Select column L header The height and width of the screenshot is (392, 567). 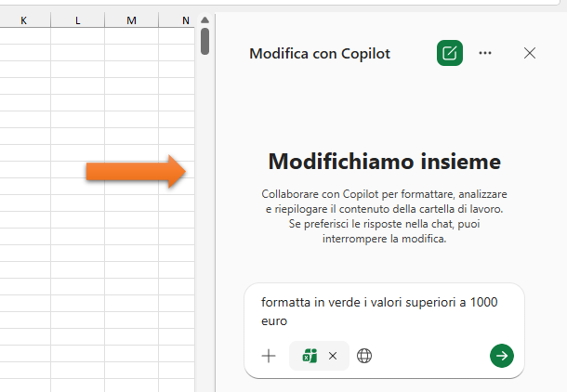pyautogui.click(x=77, y=20)
